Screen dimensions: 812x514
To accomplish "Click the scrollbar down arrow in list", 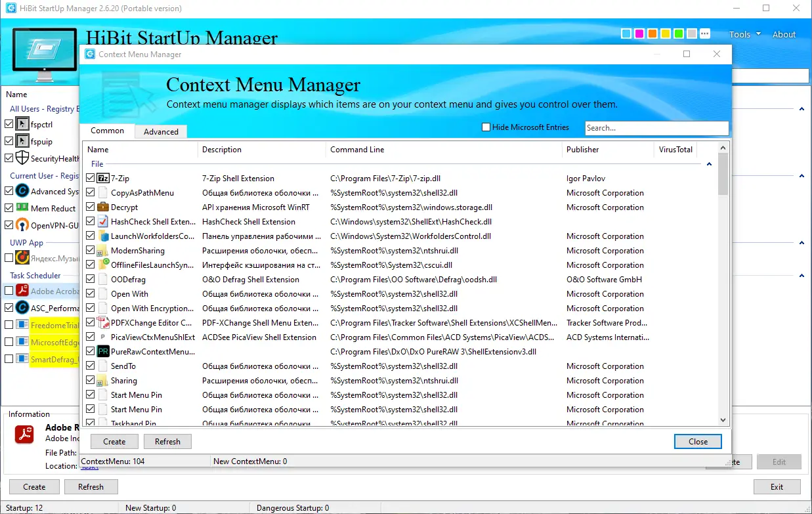I will pyautogui.click(x=723, y=419).
